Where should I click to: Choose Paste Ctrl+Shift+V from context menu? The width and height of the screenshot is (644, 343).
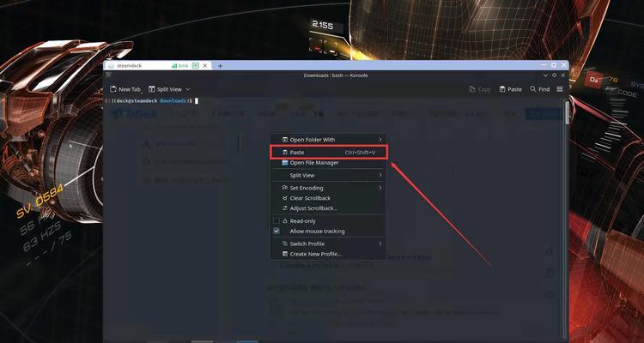click(x=328, y=153)
